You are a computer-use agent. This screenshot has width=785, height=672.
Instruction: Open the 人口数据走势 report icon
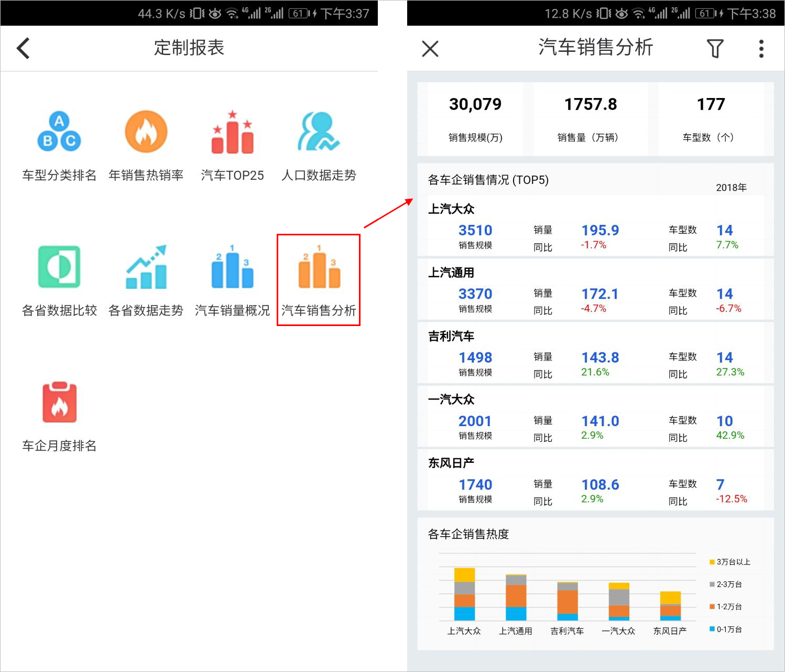tap(319, 131)
